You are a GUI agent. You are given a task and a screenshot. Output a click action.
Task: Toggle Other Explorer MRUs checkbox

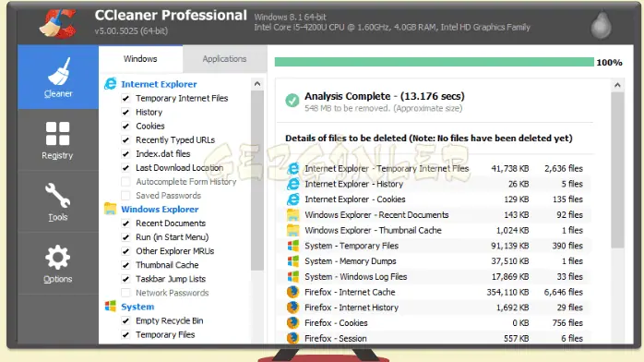(x=125, y=251)
